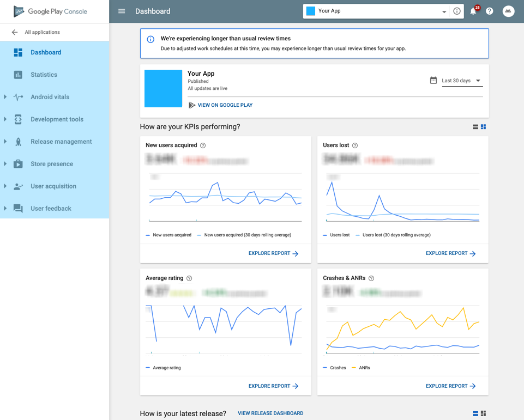
Task: Click the calendar icon beside date range
Action: click(x=433, y=81)
